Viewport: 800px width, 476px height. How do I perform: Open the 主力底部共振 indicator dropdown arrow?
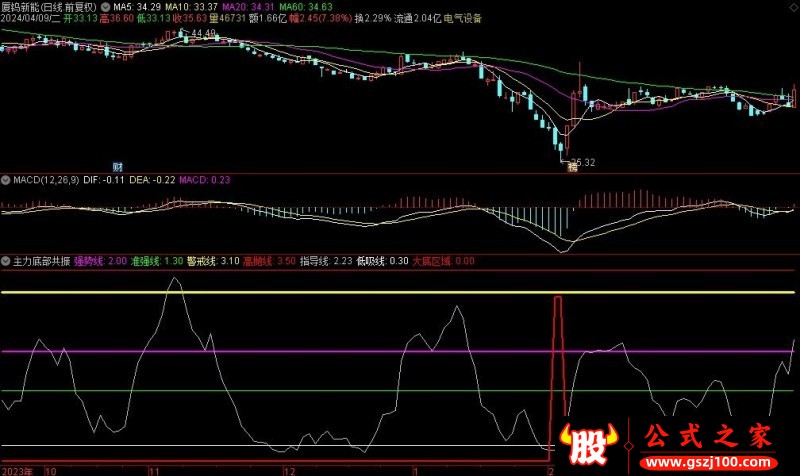(6, 261)
